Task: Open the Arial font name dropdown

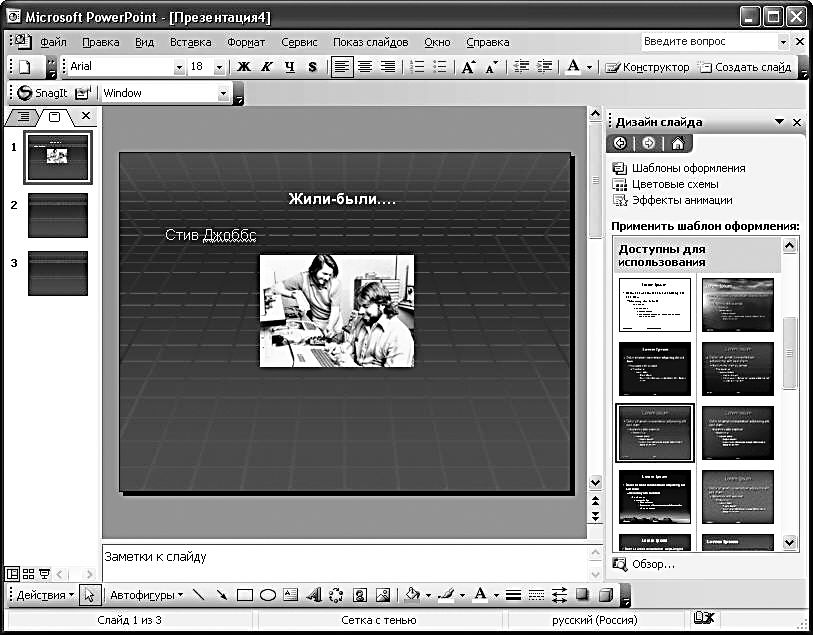Action: click(x=179, y=67)
